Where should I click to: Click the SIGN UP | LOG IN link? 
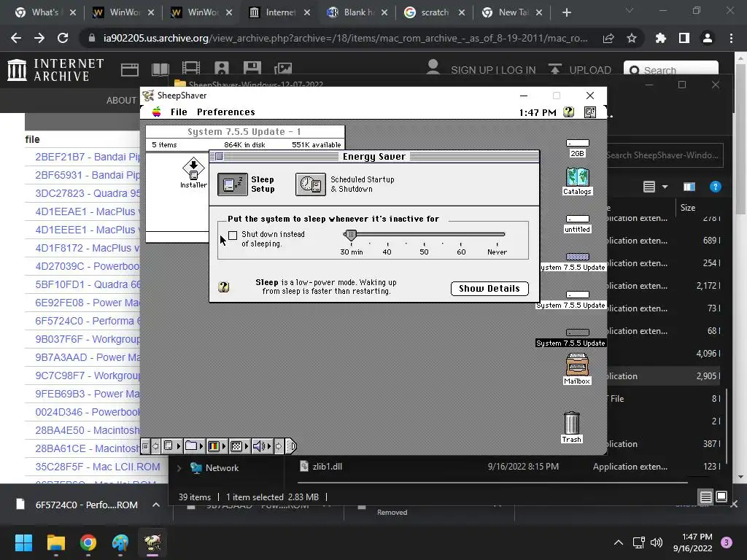493,70
